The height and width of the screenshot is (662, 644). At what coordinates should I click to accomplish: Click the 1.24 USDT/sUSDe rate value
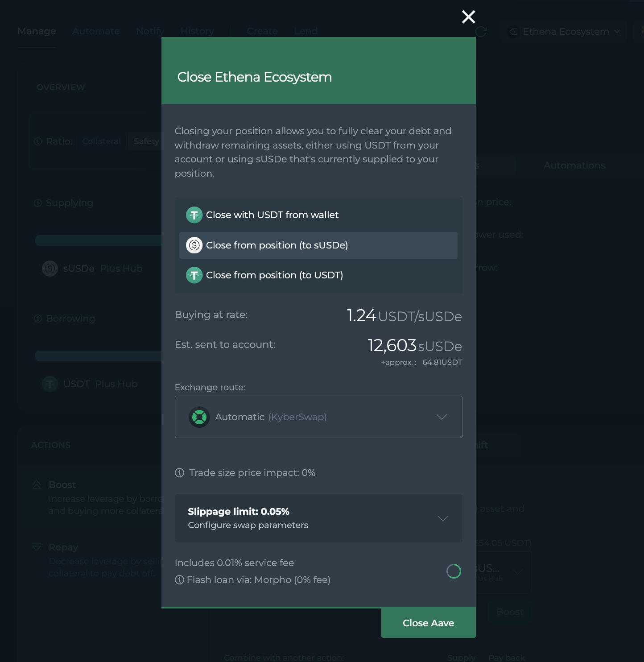(x=404, y=316)
